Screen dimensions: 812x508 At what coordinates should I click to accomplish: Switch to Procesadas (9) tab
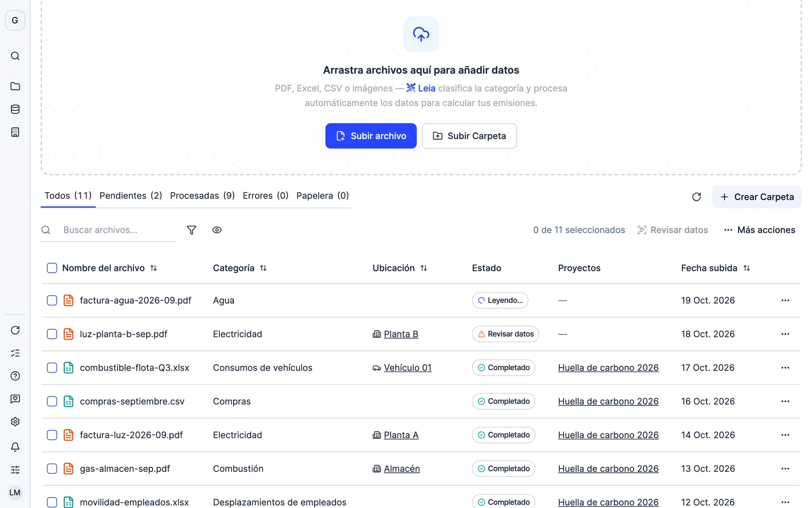click(x=202, y=196)
